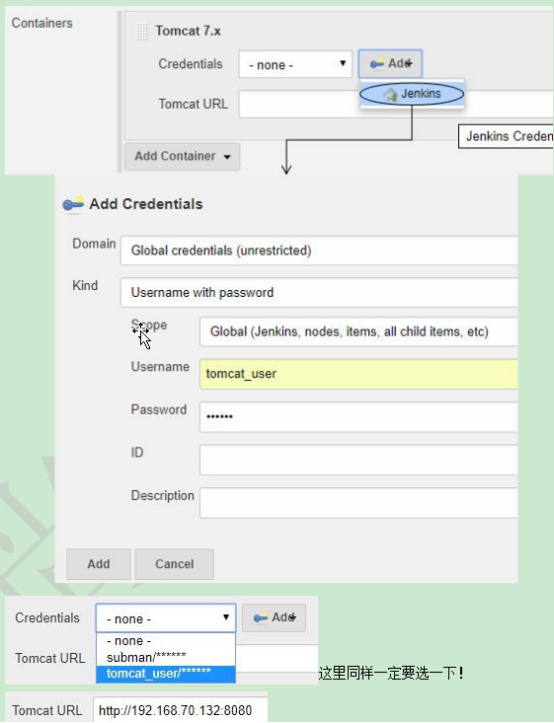The width and height of the screenshot is (554, 723).
Task: Open the Kind 'Username with password' dropdown
Action: pos(319,292)
